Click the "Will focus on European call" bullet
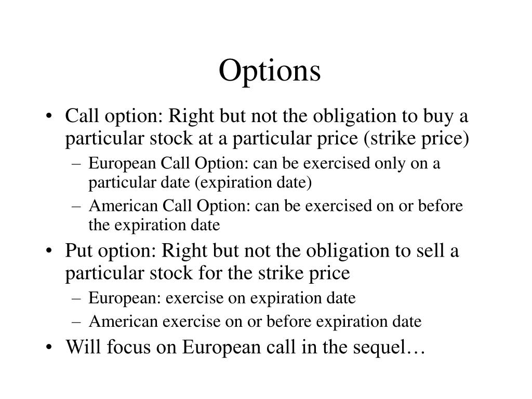Screen dimensions: 532x399 [x=245, y=347]
